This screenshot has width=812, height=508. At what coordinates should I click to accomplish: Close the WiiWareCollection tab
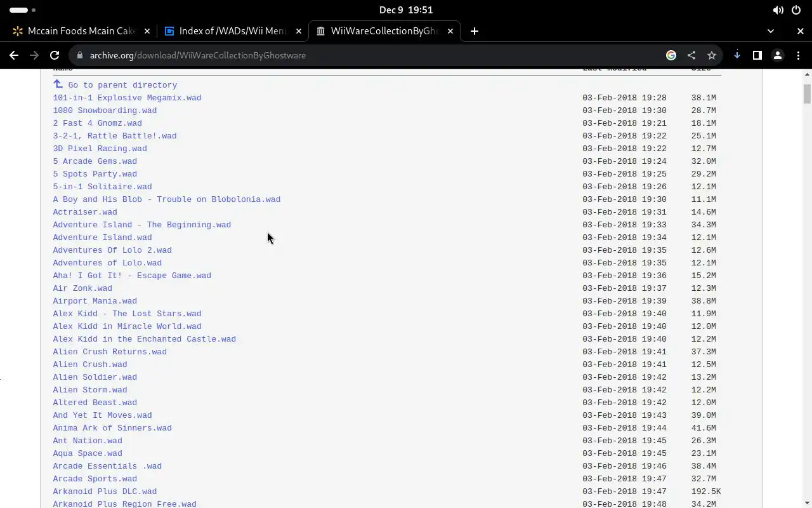(450, 30)
